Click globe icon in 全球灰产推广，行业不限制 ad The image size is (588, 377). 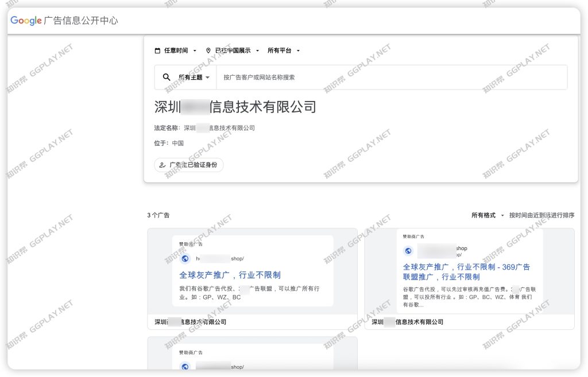point(185,259)
